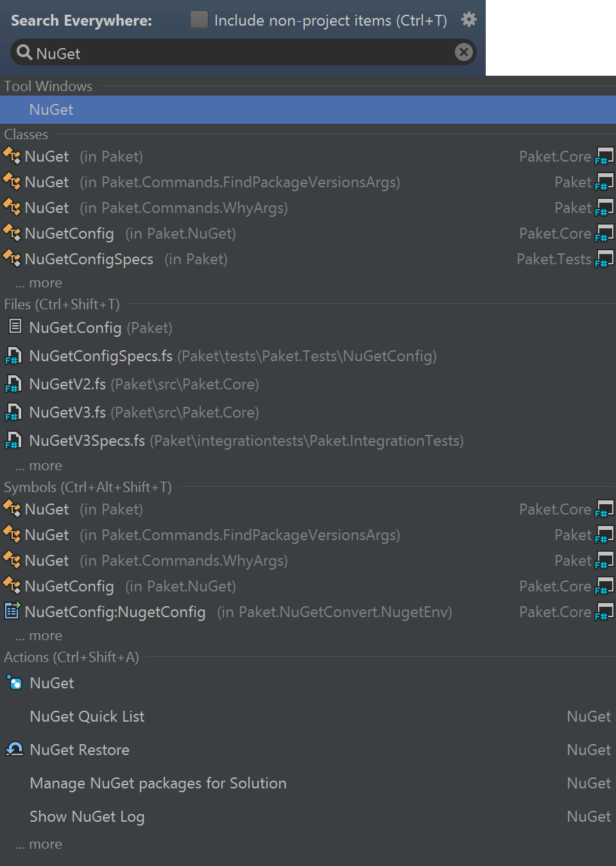This screenshot has height=866, width=616.
Task: Click NuGetConfig (in Paket.NuGet) icon under Symbols
Action: [12, 586]
